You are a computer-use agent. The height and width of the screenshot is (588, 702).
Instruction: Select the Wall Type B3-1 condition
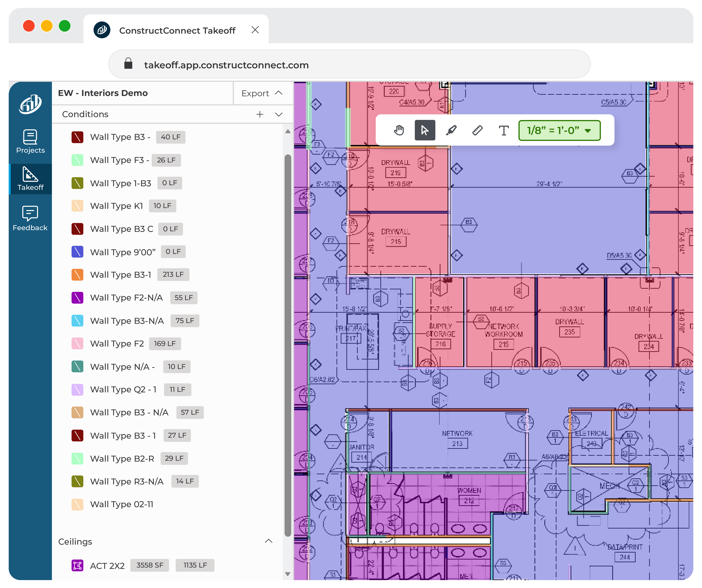(121, 275)
